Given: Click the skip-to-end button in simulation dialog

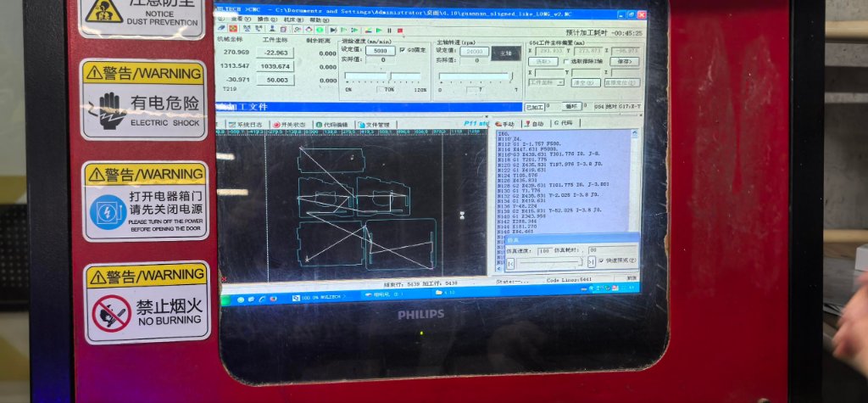Looking at the screenshot, I should [591, 261].
